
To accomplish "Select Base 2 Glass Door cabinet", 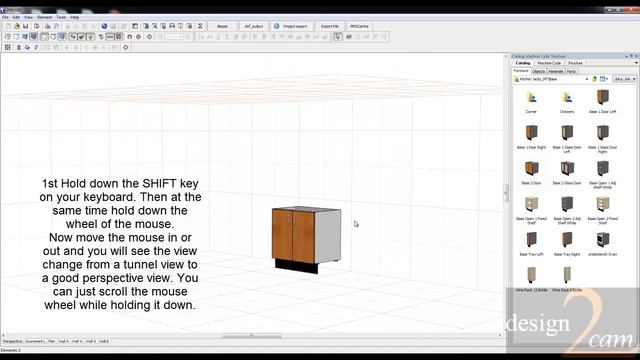I will pyautogui.click(x=567, y=173).
